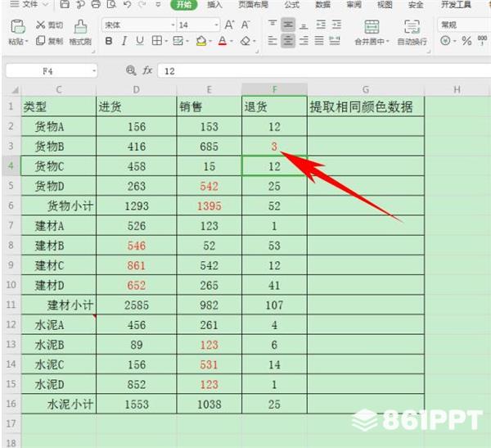
Task: Switch to the 公式 ribbon tab
Action: (x=292, y=4)
